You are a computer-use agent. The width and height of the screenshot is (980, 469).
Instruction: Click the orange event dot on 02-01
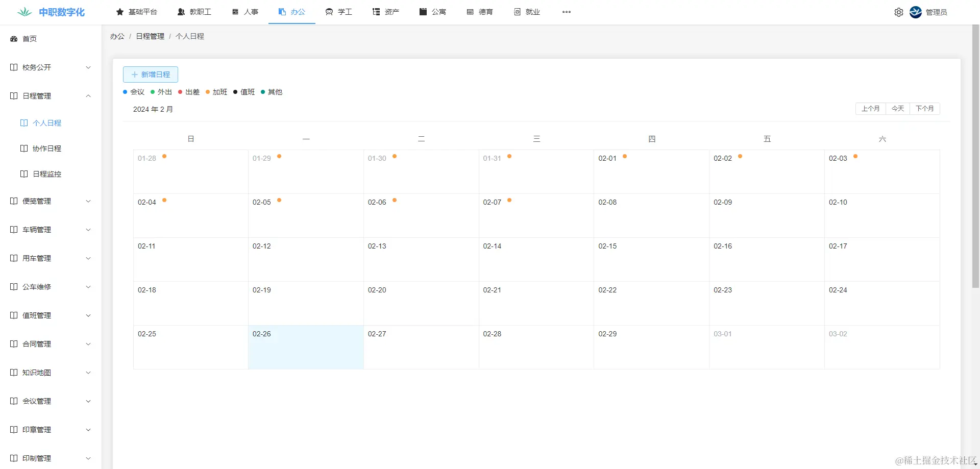(625, 156)
